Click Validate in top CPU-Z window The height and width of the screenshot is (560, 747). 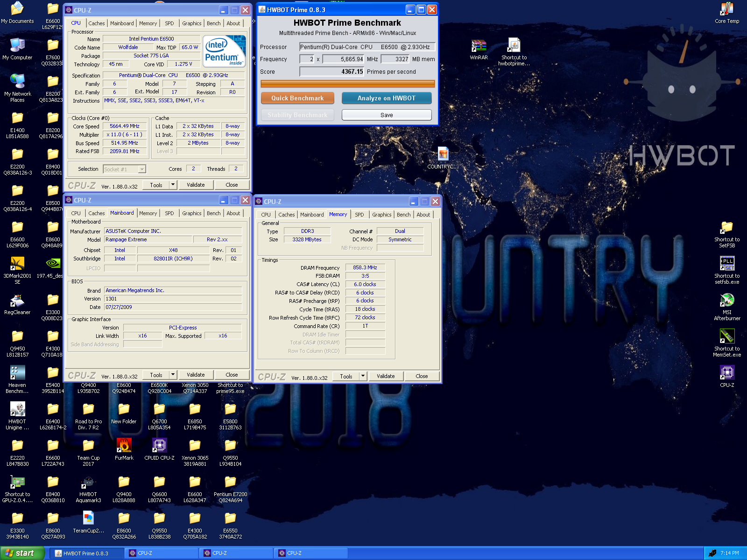(x=196, y=185)
